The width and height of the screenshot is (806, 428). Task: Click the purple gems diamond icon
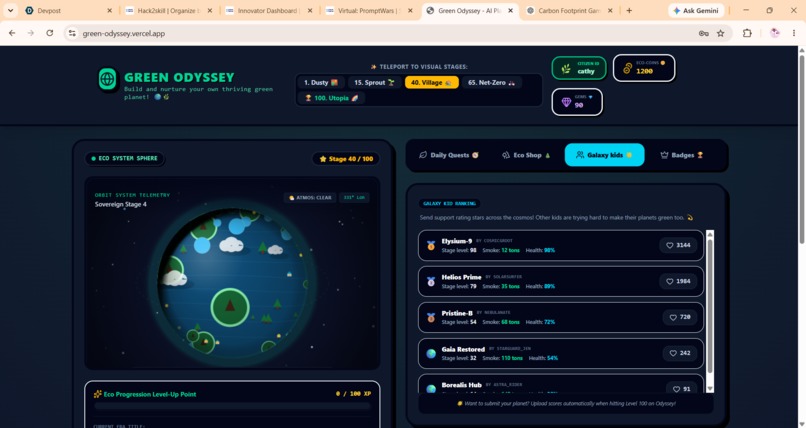(566, 102)
